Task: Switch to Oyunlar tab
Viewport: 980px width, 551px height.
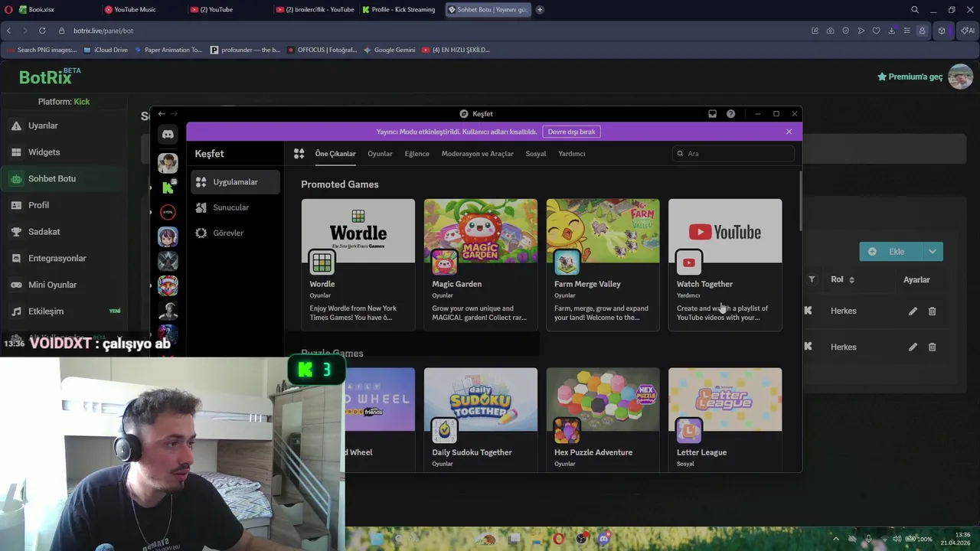Action: click(380, 154)
